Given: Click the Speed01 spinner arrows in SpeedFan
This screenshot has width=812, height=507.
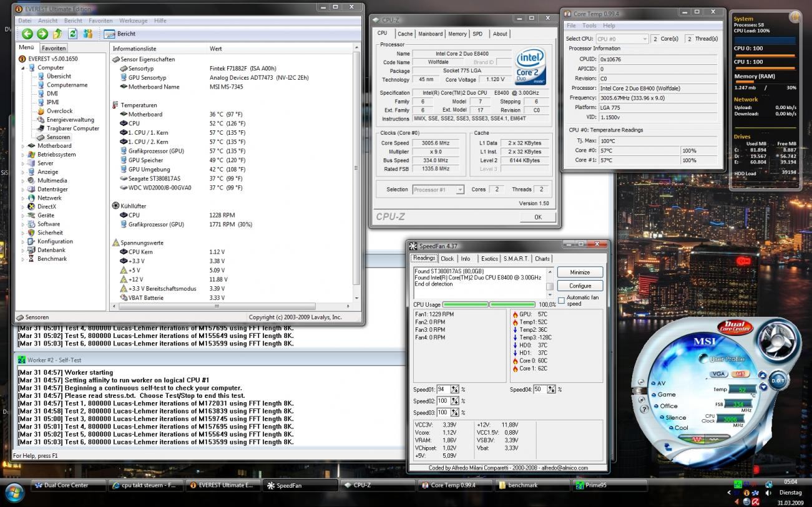Looking at the screenshot, I should click(x=455, y=390).
